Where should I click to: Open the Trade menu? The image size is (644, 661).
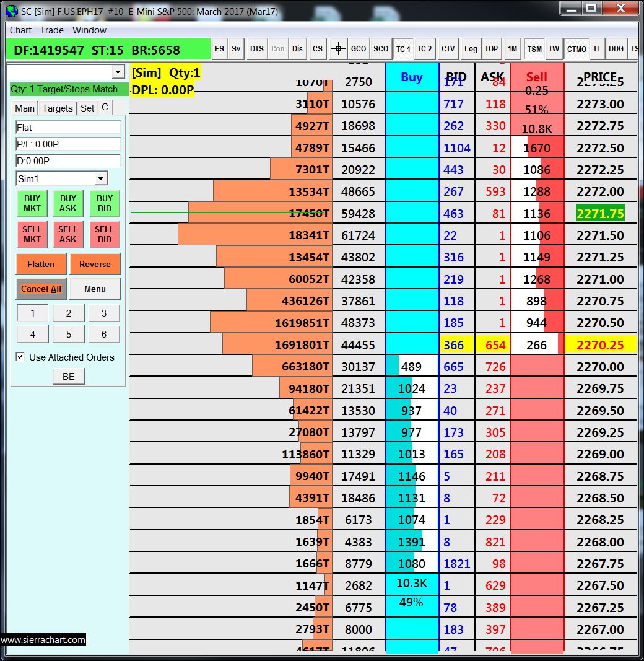click(52, 30)
